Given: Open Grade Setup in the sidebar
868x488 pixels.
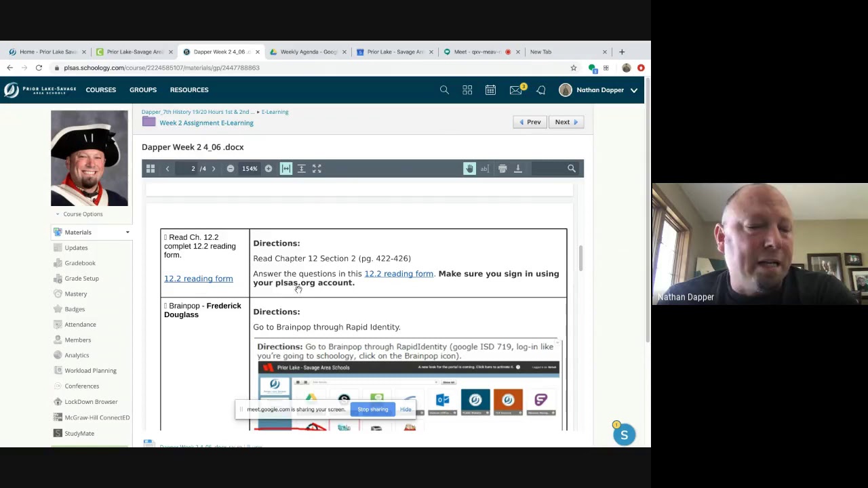Looking at the screenshot, I should tap(81, 279).
